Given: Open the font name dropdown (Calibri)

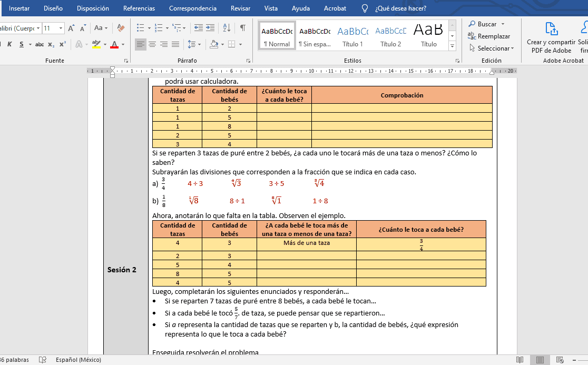Looking at the screenshot, I should point(38,28).
